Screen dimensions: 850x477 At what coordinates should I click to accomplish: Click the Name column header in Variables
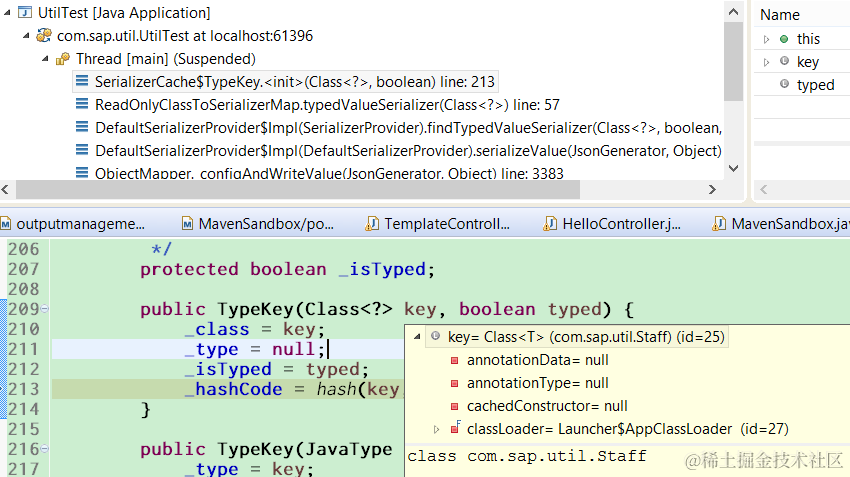(x=780, y=15)
